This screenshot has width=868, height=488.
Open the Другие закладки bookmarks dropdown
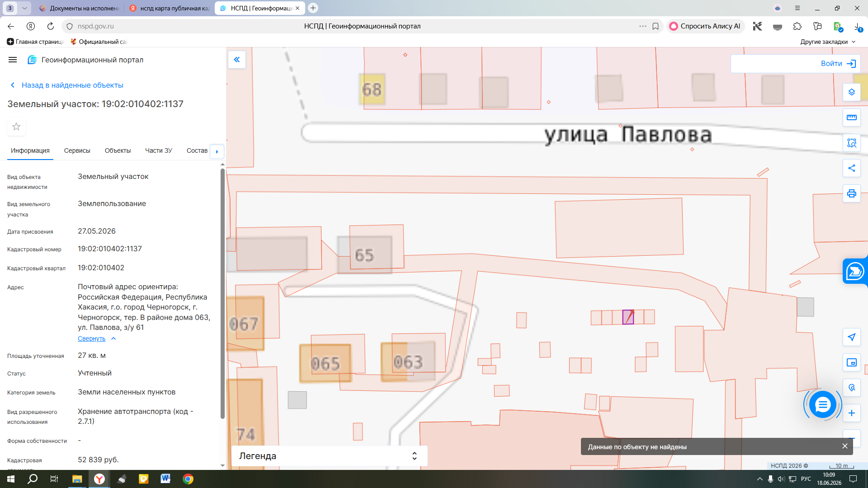828,42
